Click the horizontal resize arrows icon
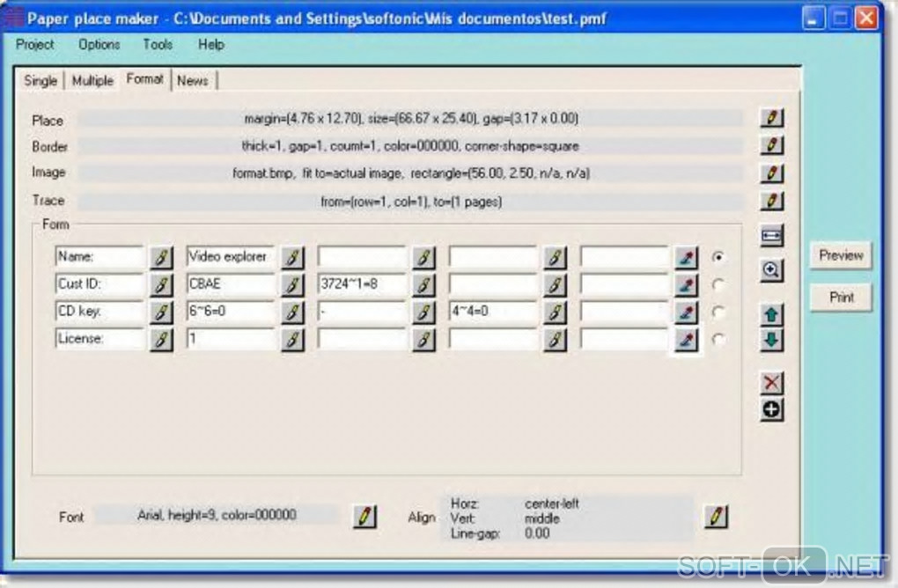 click(x=771, y=236)
